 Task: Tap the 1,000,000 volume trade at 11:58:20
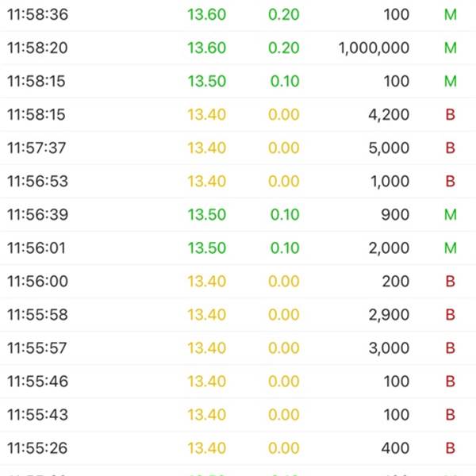point(238,48)
